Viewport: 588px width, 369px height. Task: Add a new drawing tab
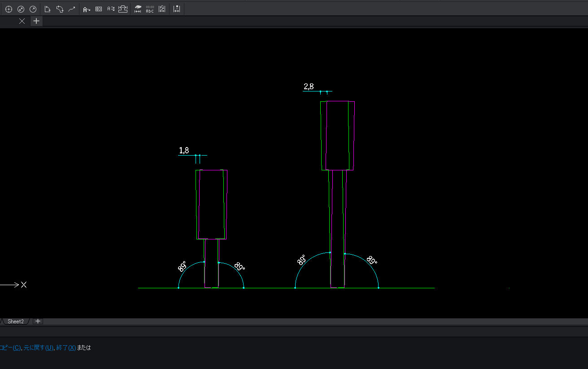[x=36, y=21]
